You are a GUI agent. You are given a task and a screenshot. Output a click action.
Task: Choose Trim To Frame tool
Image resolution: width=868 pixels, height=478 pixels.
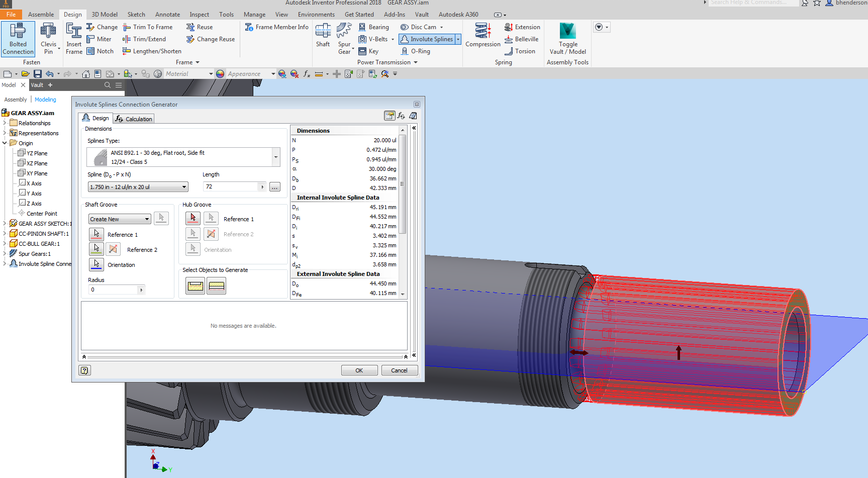[x=148, y=27]
